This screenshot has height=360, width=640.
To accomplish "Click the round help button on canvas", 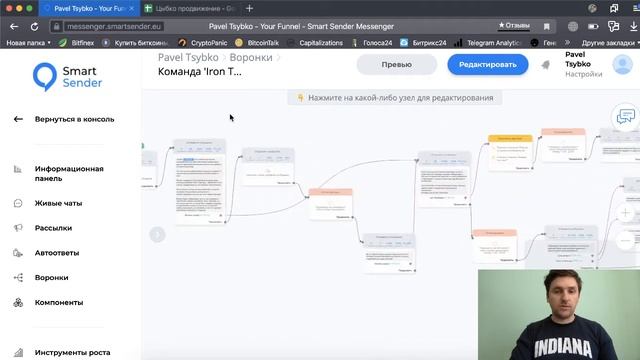I will 157,235.
